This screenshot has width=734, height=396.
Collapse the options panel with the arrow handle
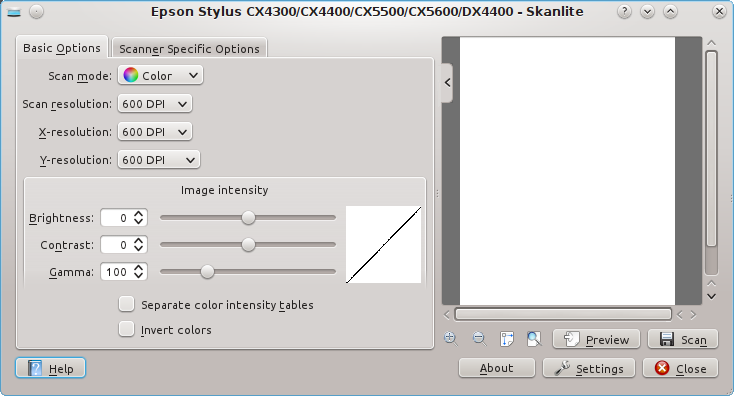pos(448,83)
